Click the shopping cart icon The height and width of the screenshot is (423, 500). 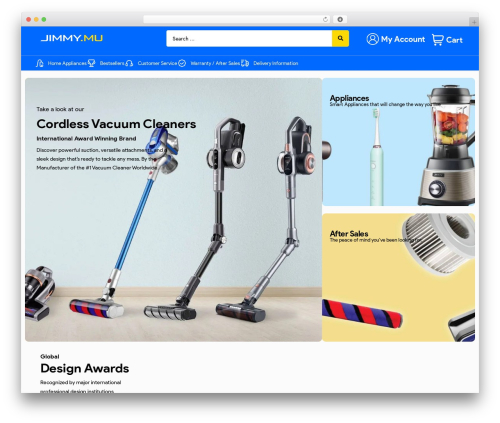click(x=438, y=40)
